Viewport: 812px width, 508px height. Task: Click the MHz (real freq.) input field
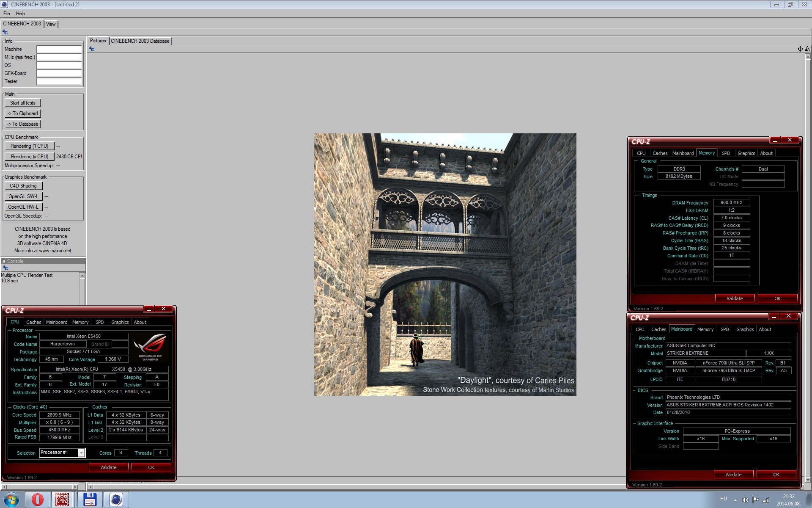(59, 57)
